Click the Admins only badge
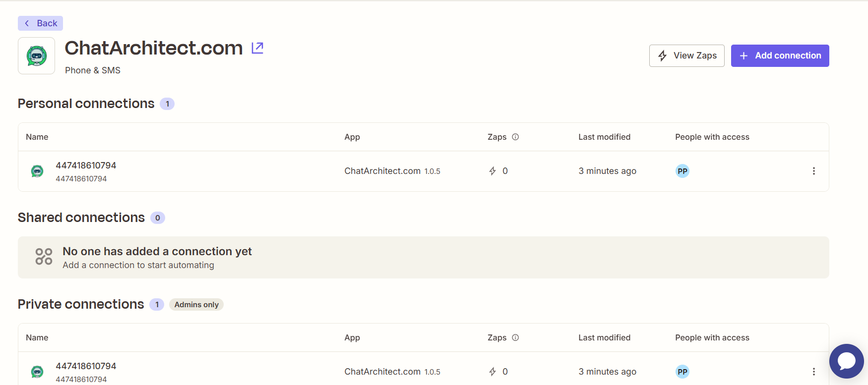 196,305
